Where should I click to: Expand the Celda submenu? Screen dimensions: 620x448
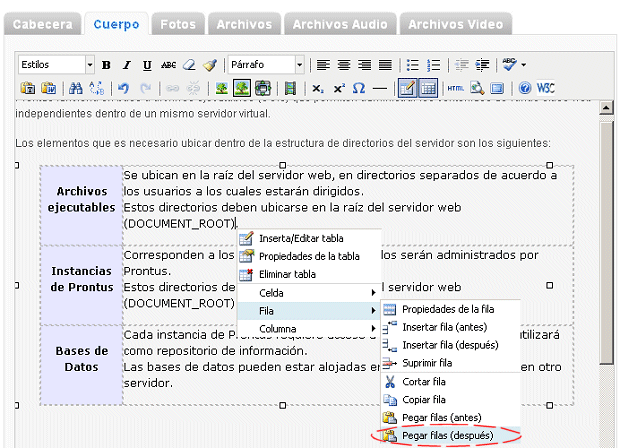[309, 293]
